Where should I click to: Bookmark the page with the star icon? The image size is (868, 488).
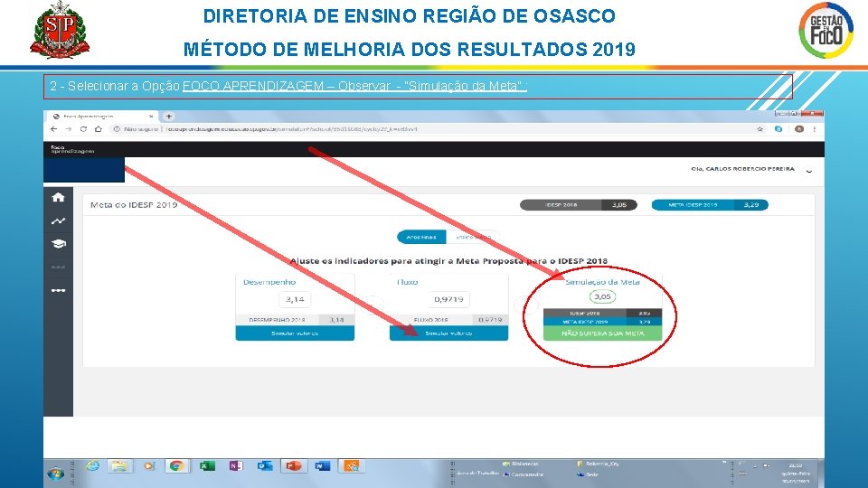coord(760,129)
